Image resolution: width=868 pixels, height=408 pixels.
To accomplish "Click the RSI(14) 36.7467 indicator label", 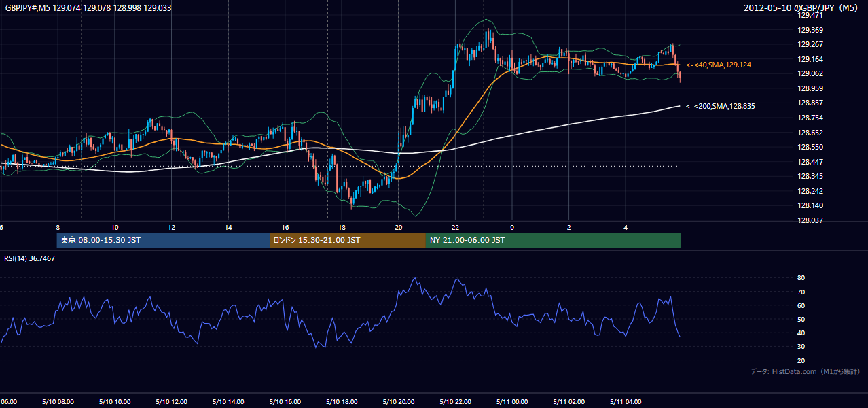I will tap(30, 258).
